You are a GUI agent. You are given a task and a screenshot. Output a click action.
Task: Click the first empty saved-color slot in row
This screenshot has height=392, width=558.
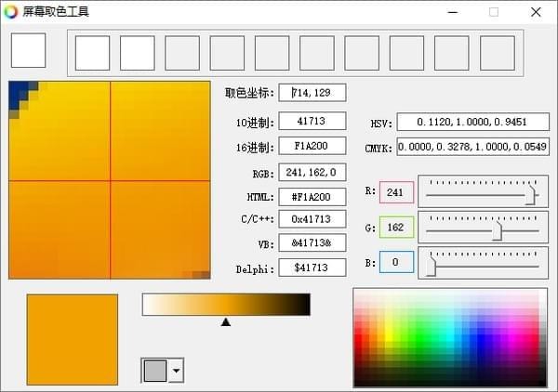pos(92,53)
